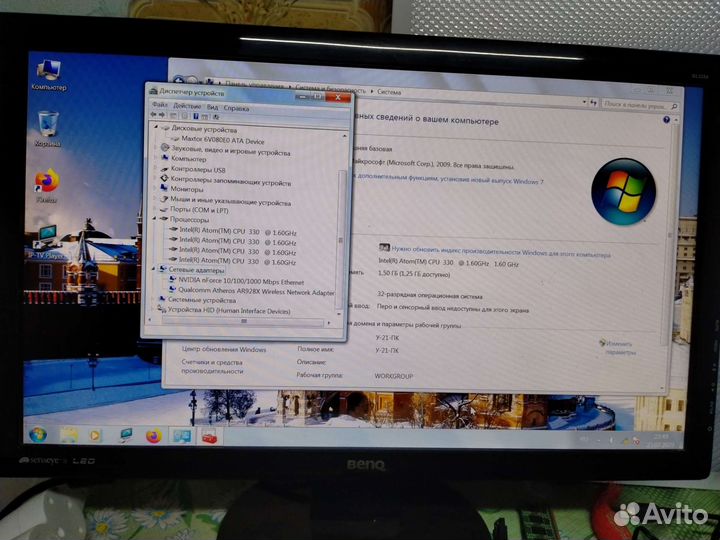
Task: Click Изменить параметры link
Action: pos(619,348)
